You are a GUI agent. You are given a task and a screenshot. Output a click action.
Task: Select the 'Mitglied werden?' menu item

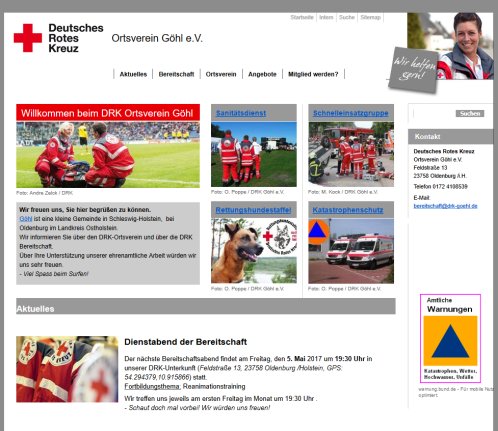[313, 74]
